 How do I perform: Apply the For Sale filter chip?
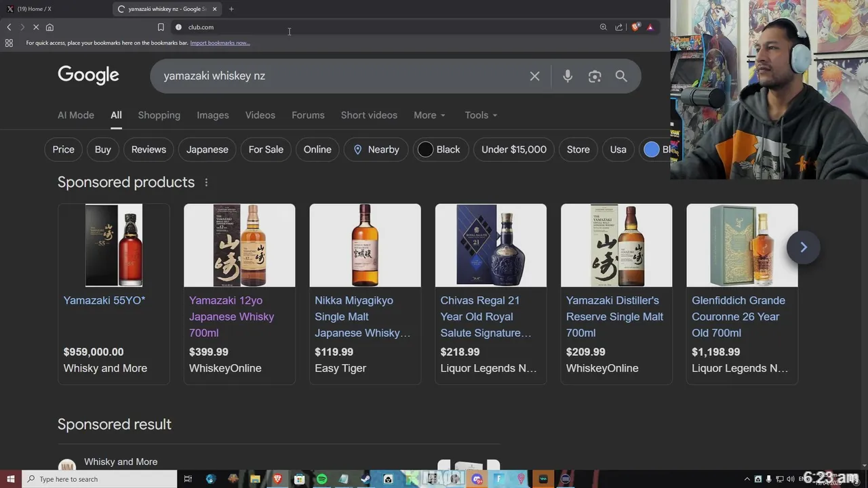coord(266,150)
